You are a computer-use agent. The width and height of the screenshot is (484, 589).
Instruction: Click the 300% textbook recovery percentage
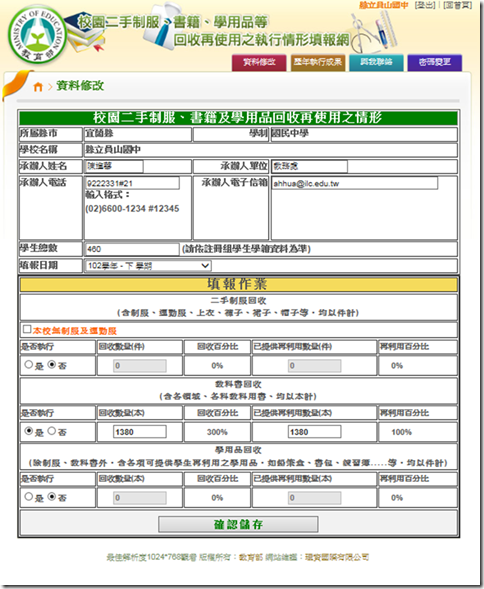(x=217, y=432)
